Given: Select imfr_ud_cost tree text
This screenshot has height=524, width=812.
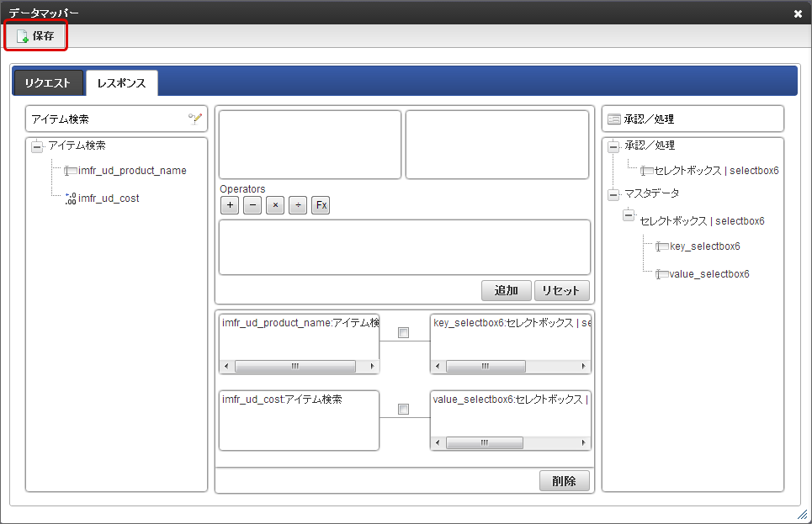Looking at the screenshot, I should tap(109, 198).
